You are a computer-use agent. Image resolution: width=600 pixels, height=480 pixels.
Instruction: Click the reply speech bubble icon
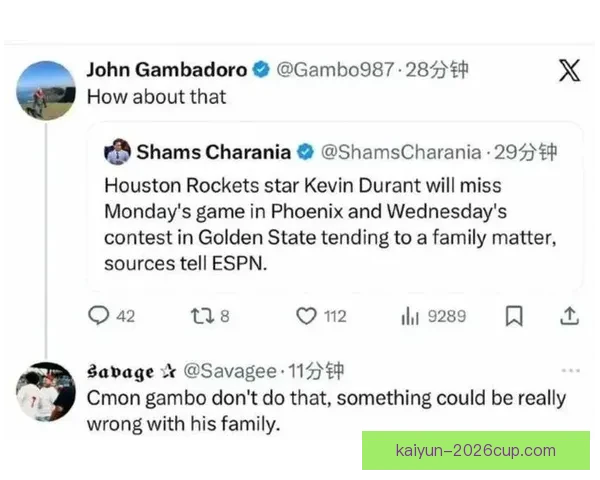click(98, 316)
